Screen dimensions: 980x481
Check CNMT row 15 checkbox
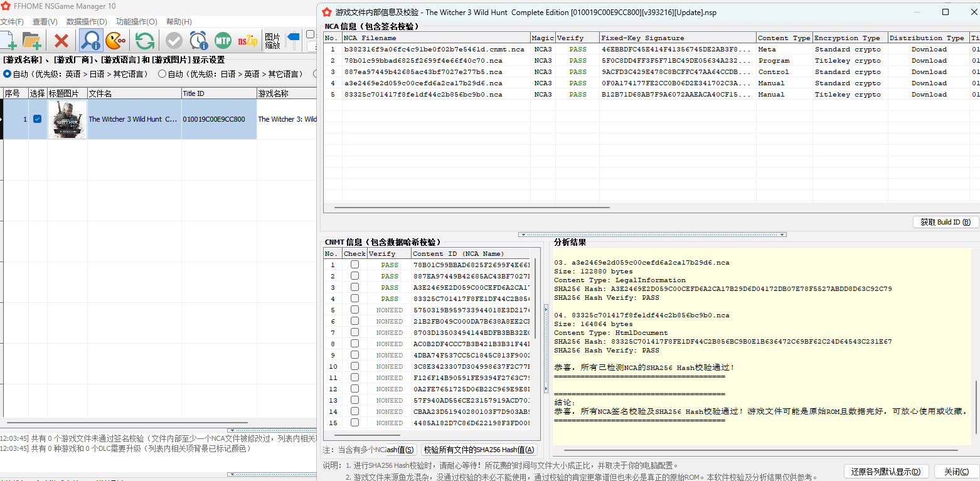(x=354, y=423)
